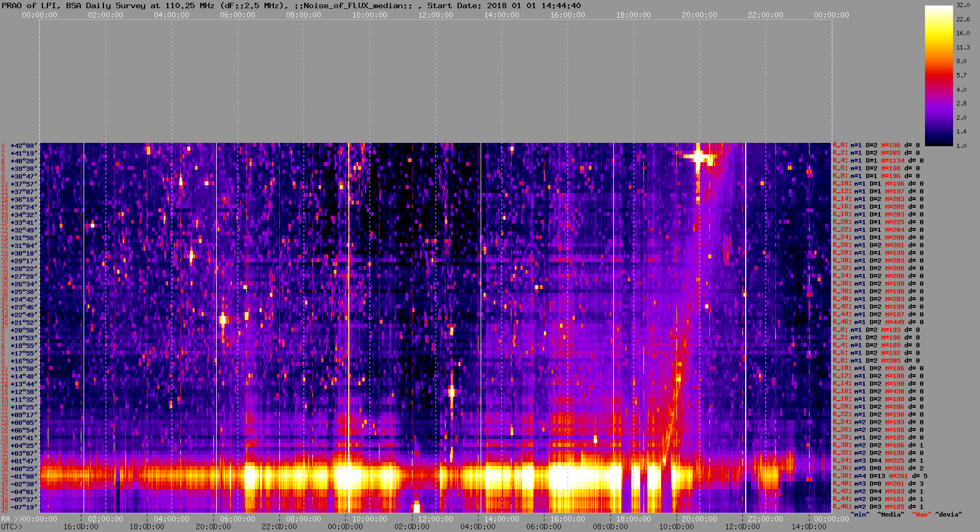980x532 pixels.
Task: Click the R_34 row showing m=3 D=4
Action: (x=878, y=461)
